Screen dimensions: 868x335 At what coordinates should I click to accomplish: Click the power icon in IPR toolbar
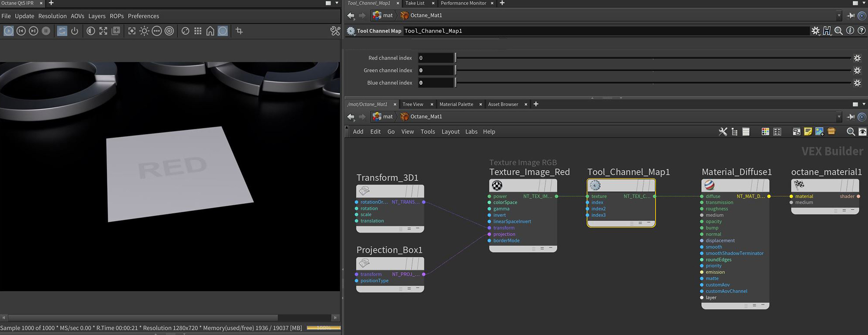(x=75, y=31)
